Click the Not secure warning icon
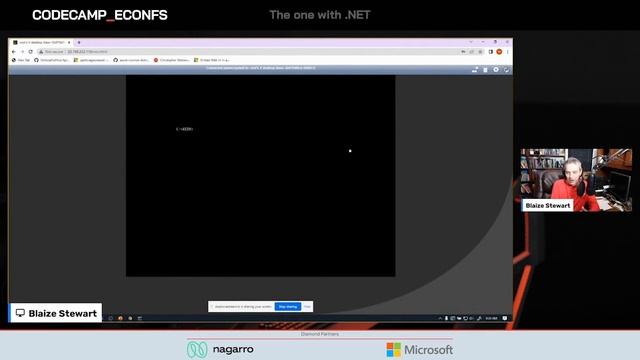 click(x=41, y=52)
